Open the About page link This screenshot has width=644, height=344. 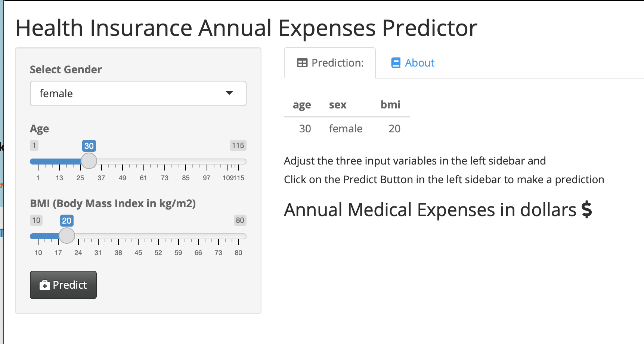click(x=419, y=62)
